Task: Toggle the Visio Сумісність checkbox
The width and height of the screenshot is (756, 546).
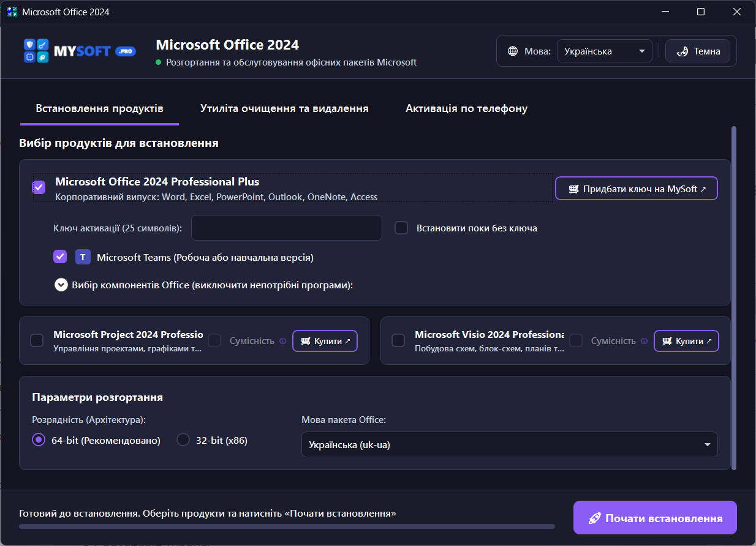Action: click(x=576, y=340)
